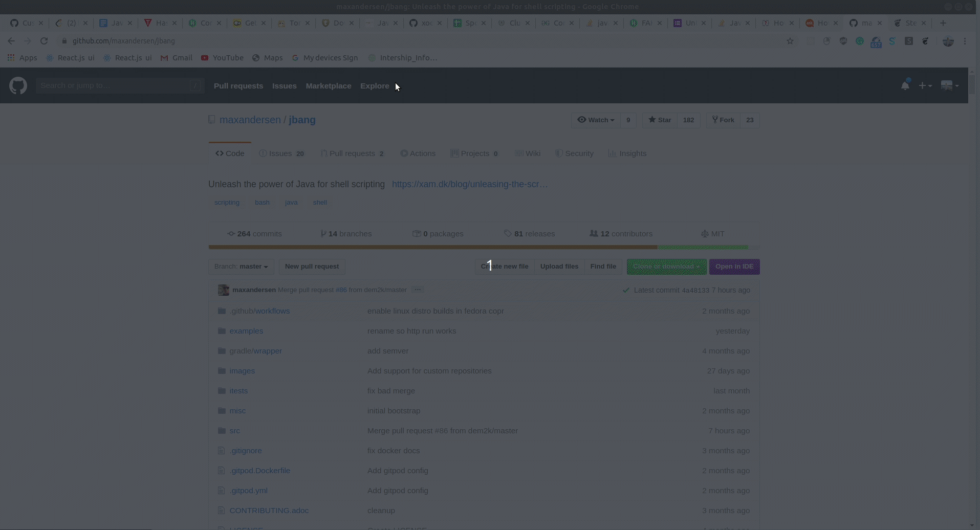Expand the commit message ellipsis
This screenshot has height=530, width=980.
[418, 290]
